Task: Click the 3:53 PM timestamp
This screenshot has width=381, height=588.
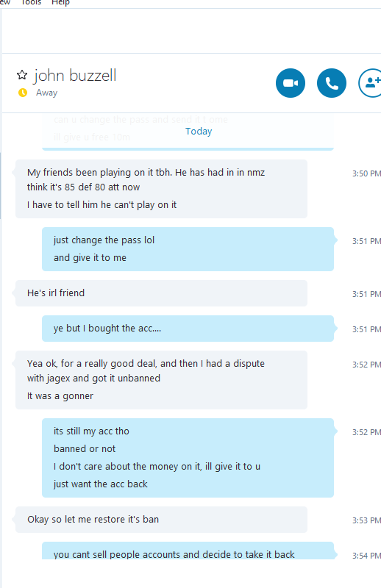Action: pos(366,520)
